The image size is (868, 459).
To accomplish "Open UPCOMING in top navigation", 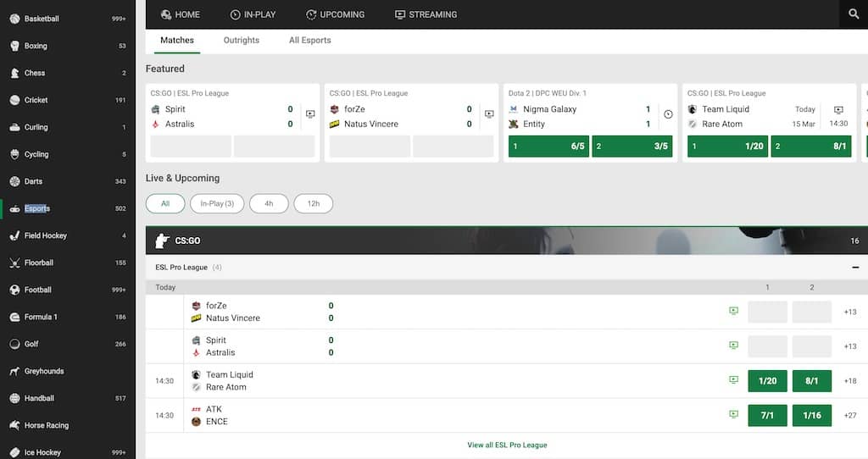I will (x=336, y=14).
